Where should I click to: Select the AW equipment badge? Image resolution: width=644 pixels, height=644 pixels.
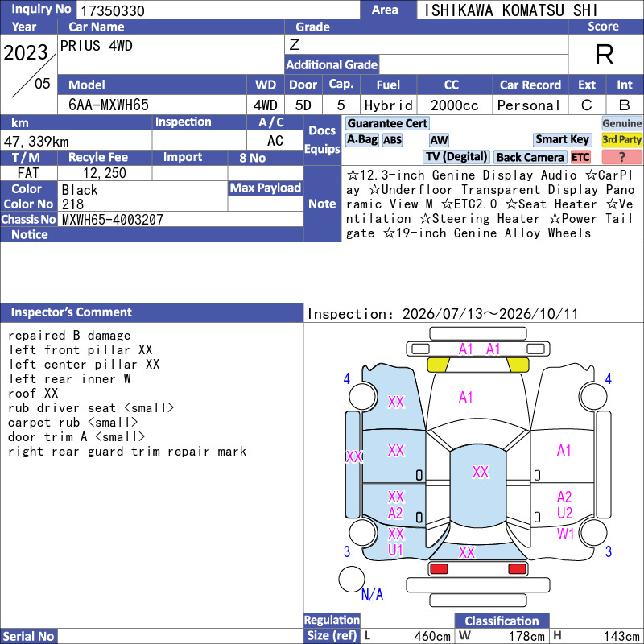click(x=439, y=140)
